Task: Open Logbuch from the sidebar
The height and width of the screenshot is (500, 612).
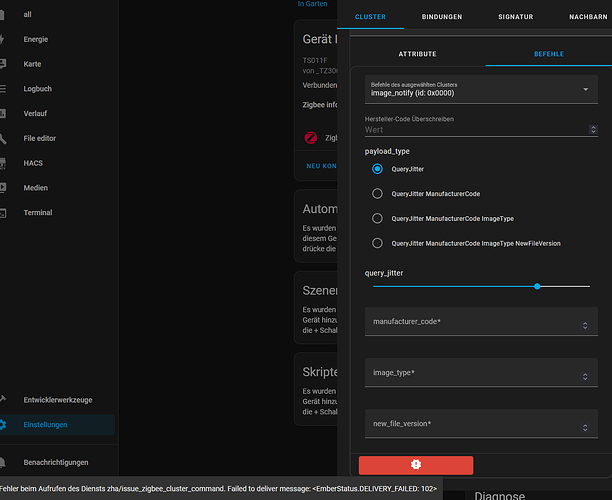Action: point(3,88)
